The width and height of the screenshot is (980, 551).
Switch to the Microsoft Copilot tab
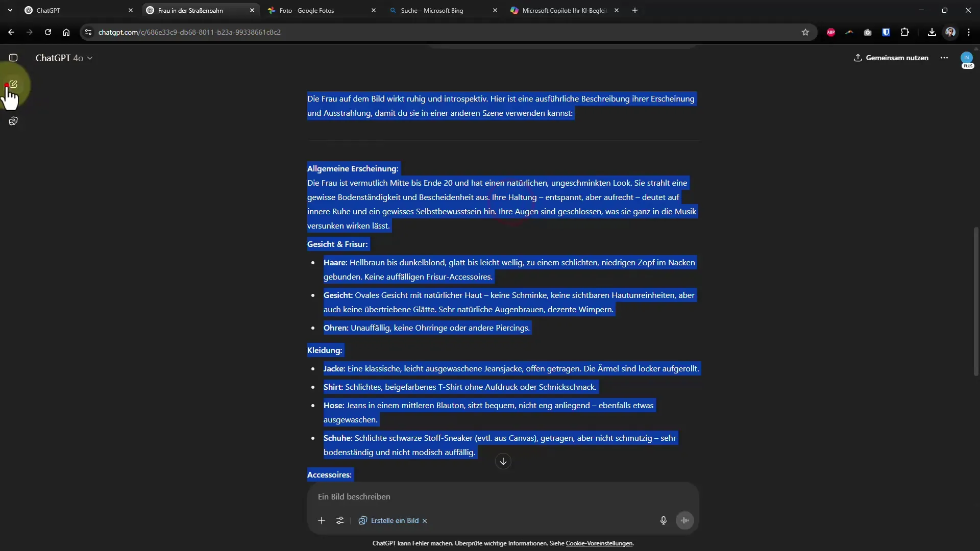[x=565, y=10]
